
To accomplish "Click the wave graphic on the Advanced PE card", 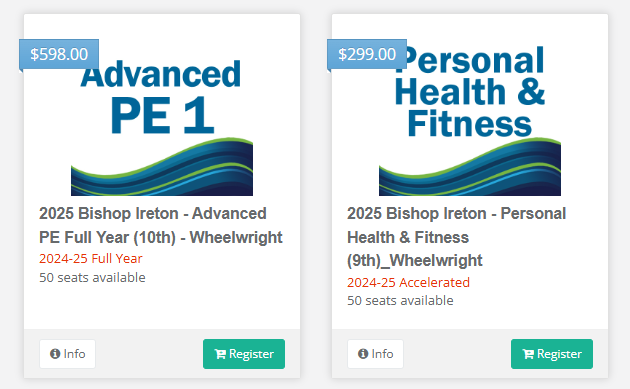I will [x=162, y=167].
